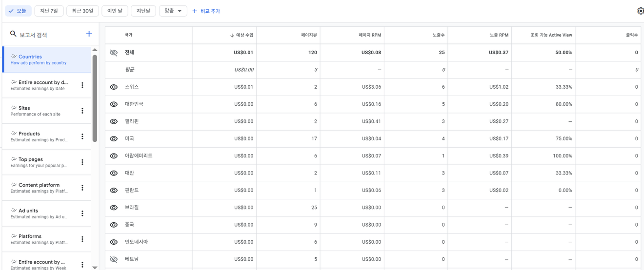Open the 맞춤 custom date dropdown
The width and height of the screenshot is (644, 270).
[x=173, y=11]
